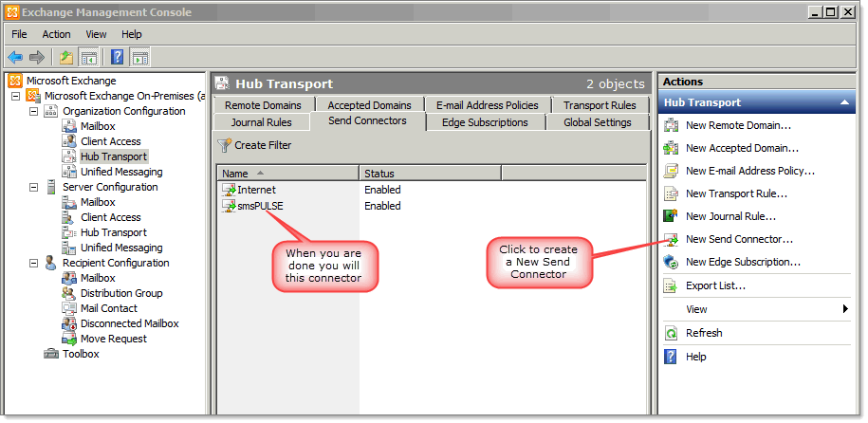Click Enabled status of smsPULSE row
The height and width of the screenshot is (423, 868).
382,206
